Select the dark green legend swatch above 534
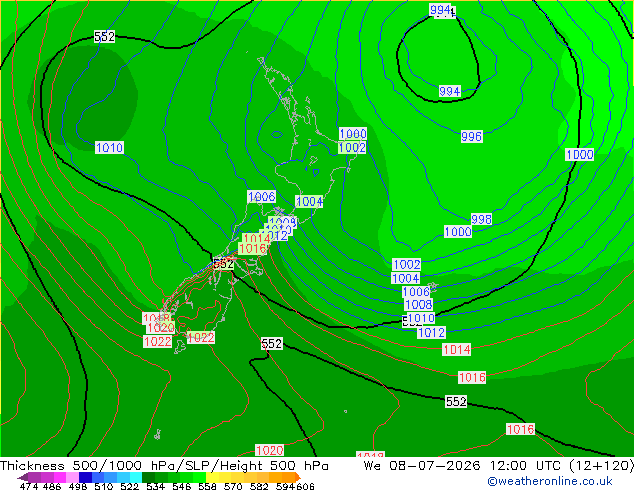The width and height of the screenshot is (634, 490). [x=149, y=477]
